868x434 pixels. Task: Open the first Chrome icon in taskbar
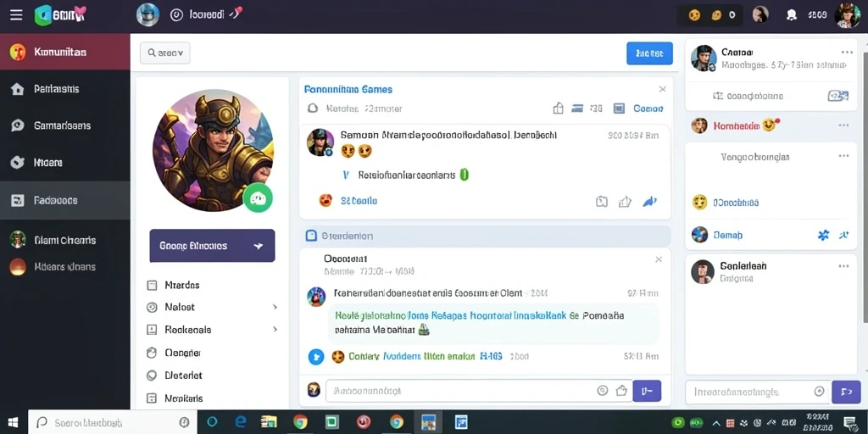300,422
